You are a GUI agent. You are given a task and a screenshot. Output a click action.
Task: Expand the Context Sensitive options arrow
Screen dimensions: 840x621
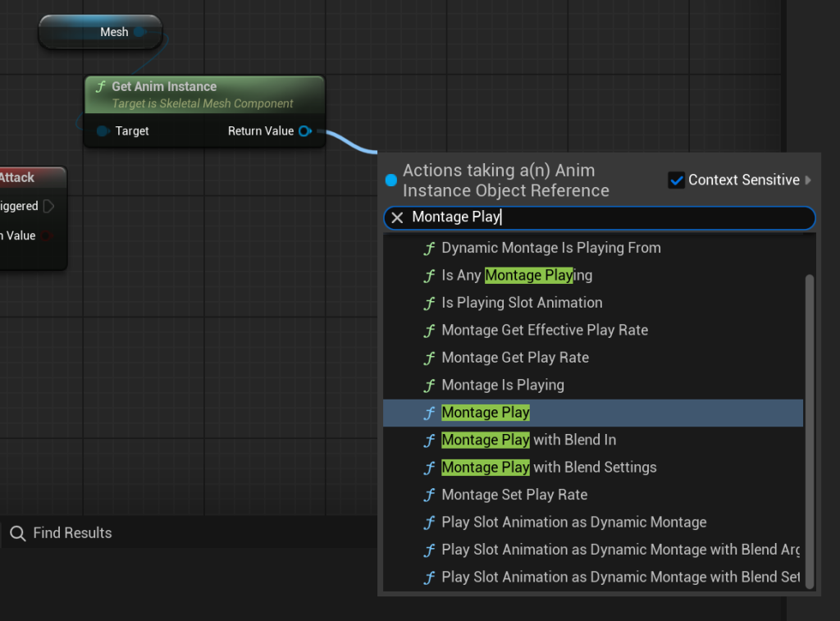click(808, 180)
